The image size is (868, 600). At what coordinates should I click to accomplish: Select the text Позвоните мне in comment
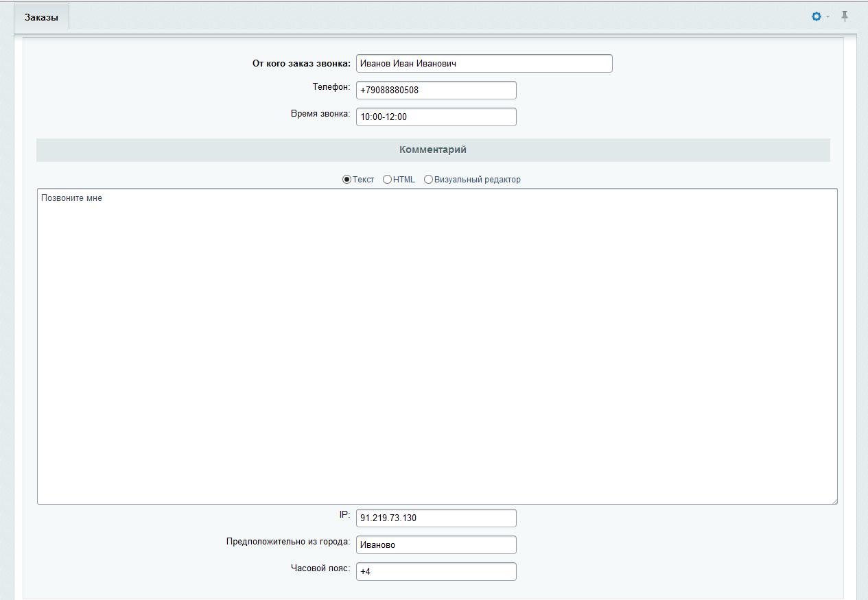point(71,197)
